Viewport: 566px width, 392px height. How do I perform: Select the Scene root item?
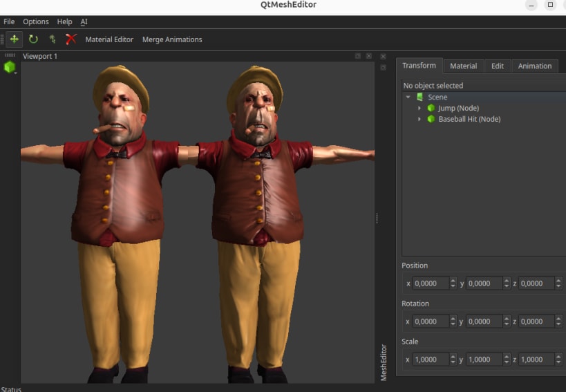(437, 97)
